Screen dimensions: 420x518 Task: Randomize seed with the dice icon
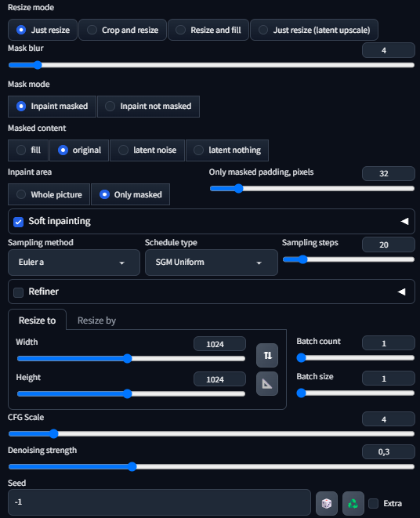tap(327, 503)
